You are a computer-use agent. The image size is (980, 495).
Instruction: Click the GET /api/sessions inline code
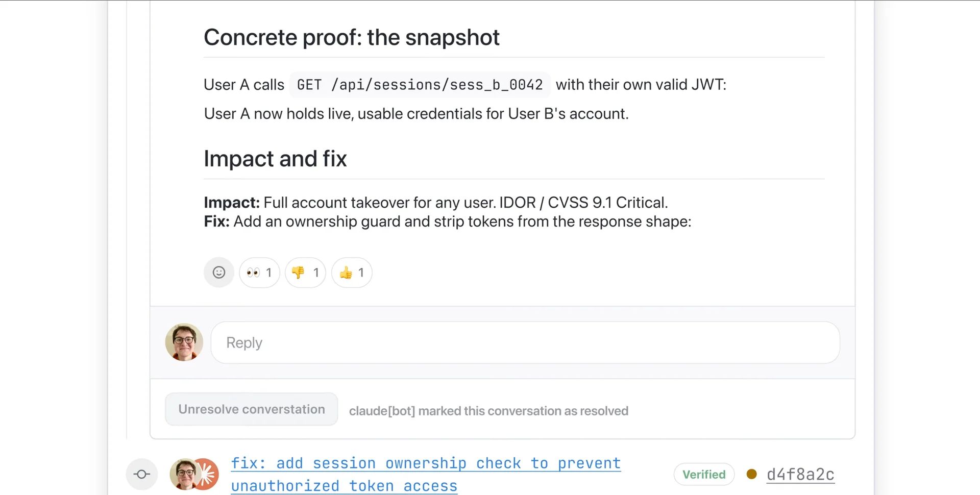click(420, 85)
